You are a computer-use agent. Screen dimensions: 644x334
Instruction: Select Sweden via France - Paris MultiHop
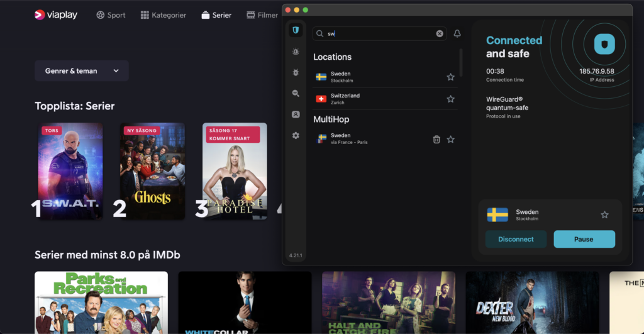tap(386, 139)
